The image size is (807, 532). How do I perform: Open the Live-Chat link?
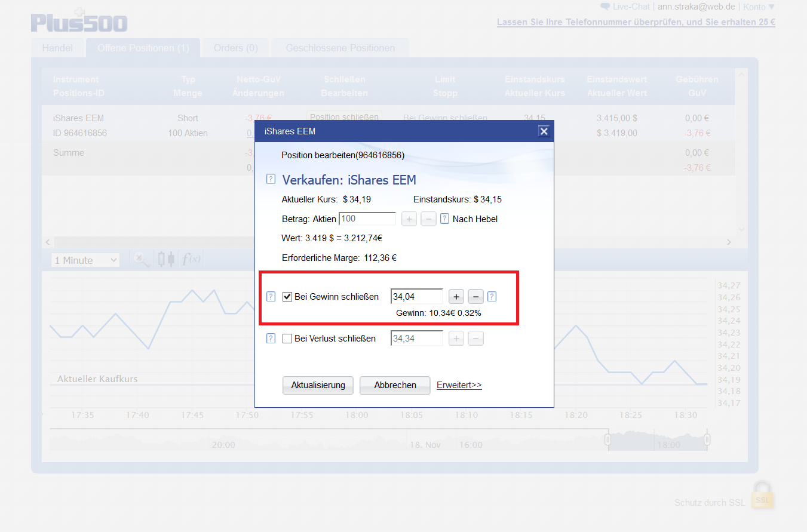625,7
